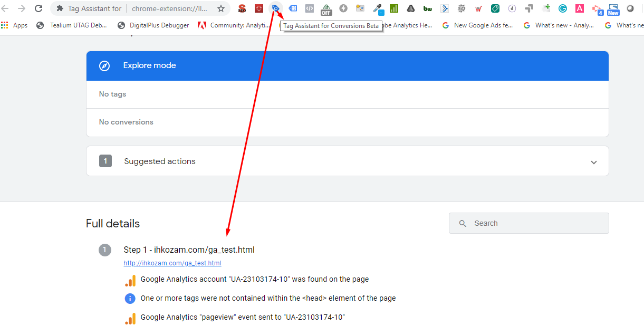This screenshot has height=335, width=644.
Task: Open the red SEO extension icon
Action: (242, 8)
